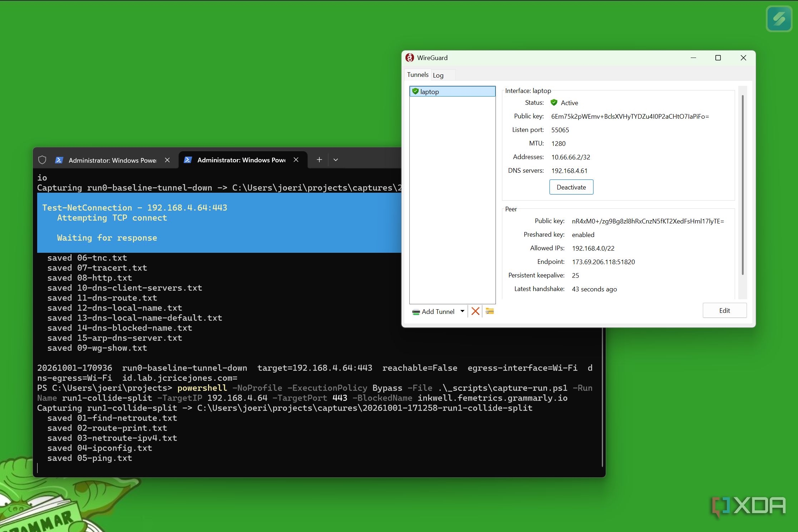
Task: Click the second tab's PowerShell icon
Action: pyautogui.click(x=188, y=160)
